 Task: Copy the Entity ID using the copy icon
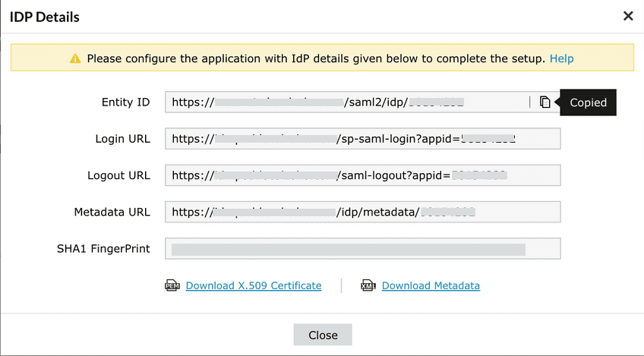click(x=545, y=102)
